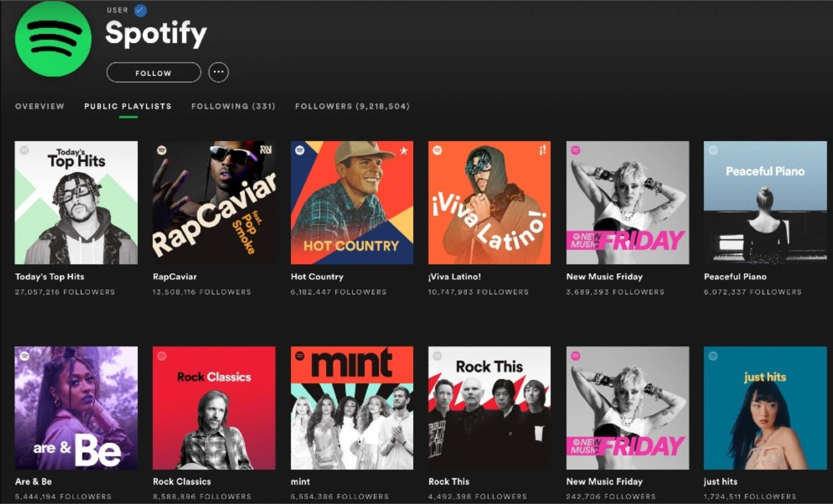Click the blue verified badge icon
Image resolution: width=833 pixels, height=504 pixels.
(x=140, y=10)
